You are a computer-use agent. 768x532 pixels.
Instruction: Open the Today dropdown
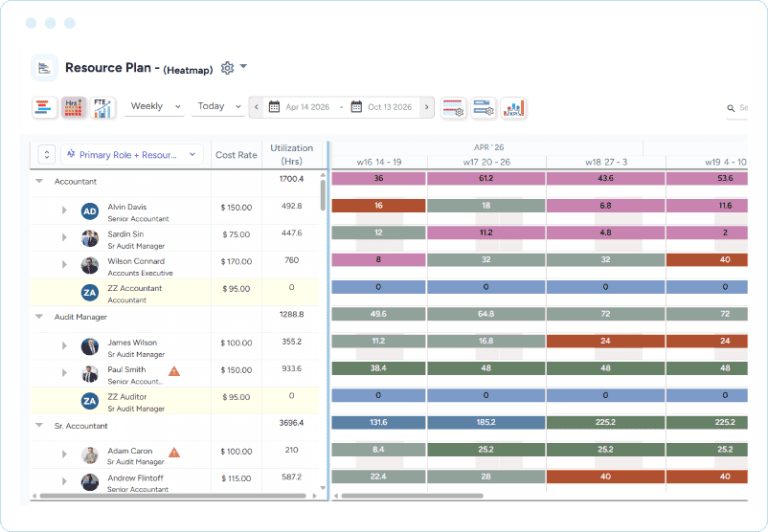[x=218, y=106]
